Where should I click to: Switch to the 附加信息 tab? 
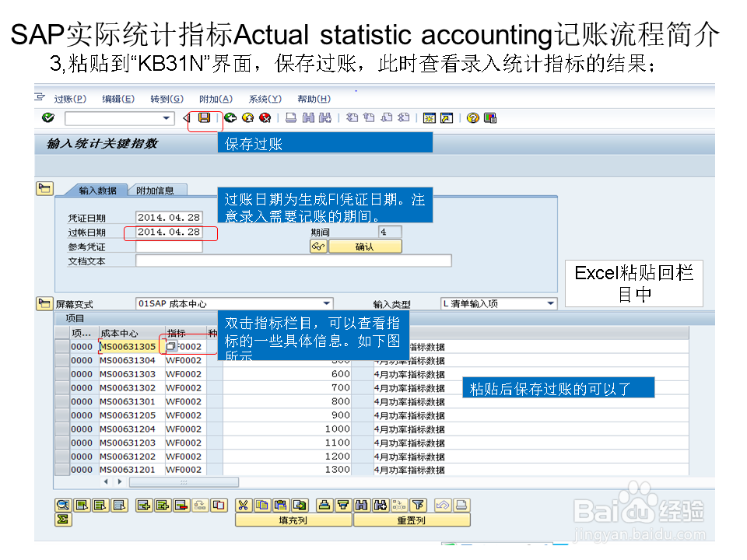(156, 190)
